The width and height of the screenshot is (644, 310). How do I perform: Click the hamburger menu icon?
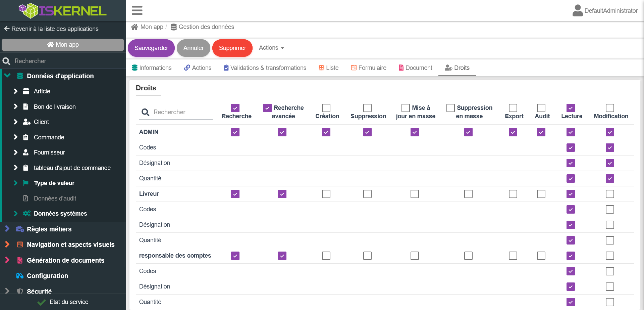point(137,10)
